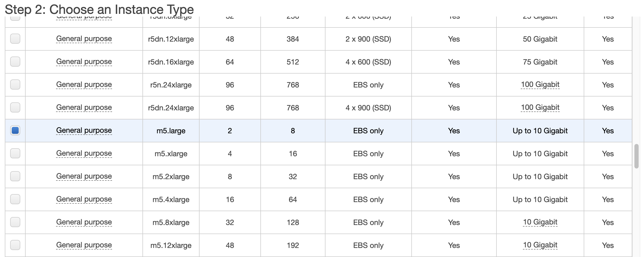The image size is (644, 257).
Task: Check the m5.12xlarge instance checkbox
Action: 15,245
